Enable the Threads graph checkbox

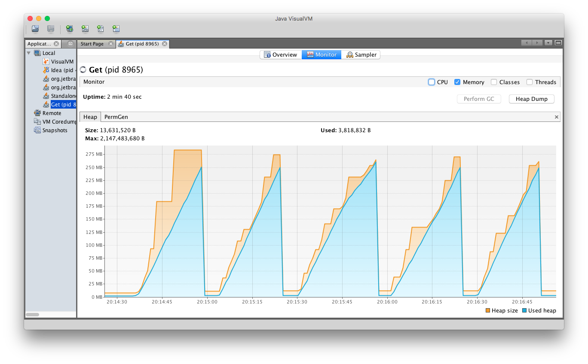(530, 82)
